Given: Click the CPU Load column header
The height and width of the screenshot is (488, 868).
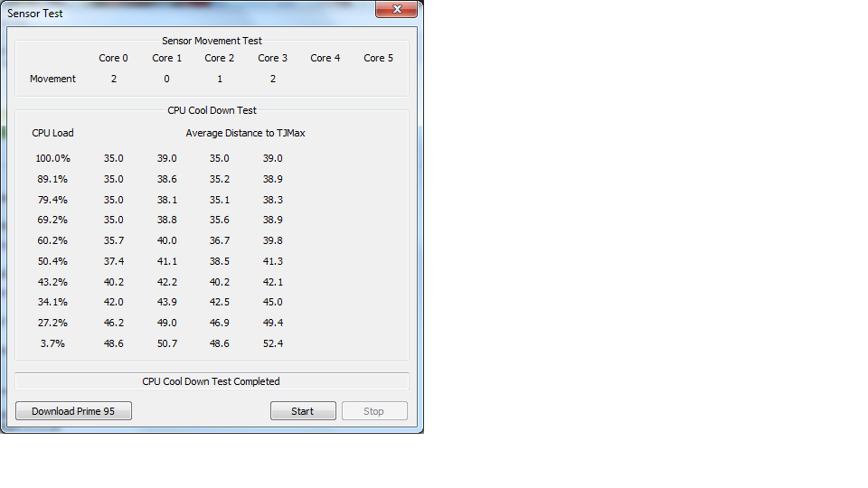Looking at the screenshot, I should point(52,133).
